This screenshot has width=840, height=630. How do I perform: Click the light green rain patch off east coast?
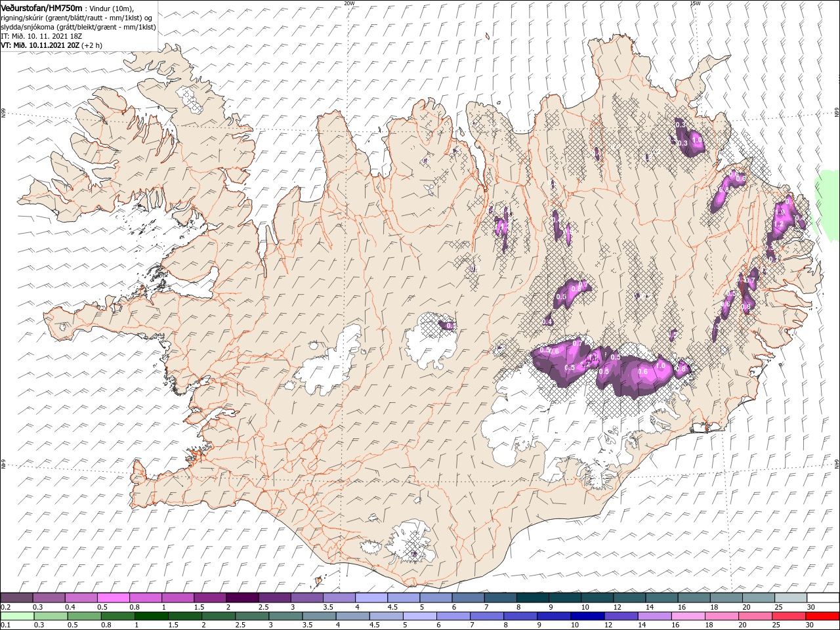point(827,207)
